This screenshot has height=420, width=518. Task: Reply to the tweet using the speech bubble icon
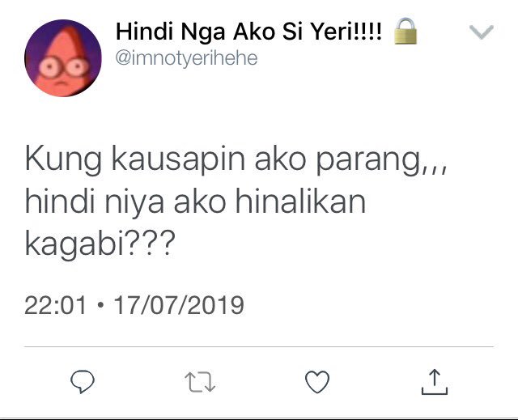click(x=83, y=382)
